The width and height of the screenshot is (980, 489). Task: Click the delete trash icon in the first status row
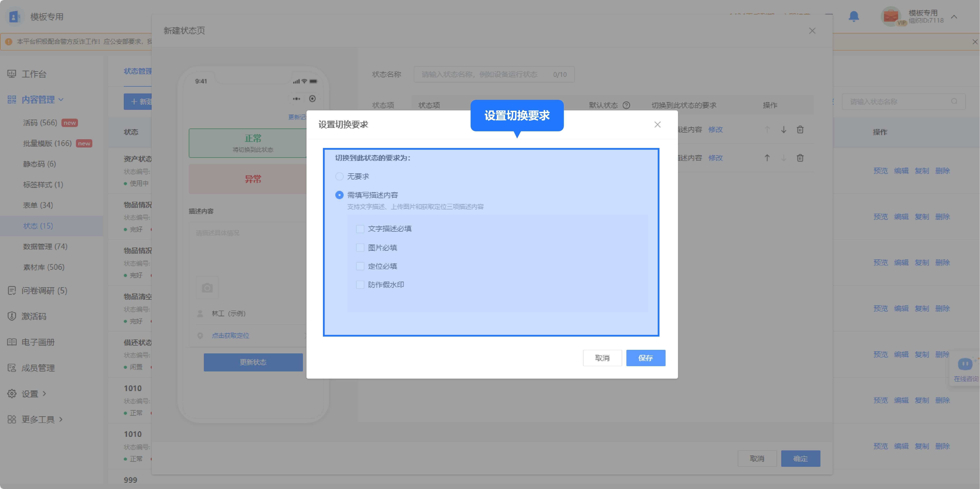(x=800, y=130)
